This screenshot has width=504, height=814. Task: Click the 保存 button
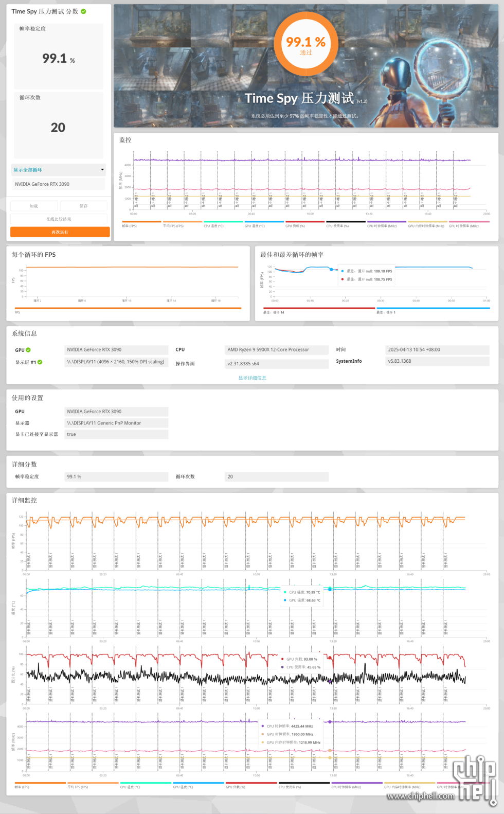83,206
